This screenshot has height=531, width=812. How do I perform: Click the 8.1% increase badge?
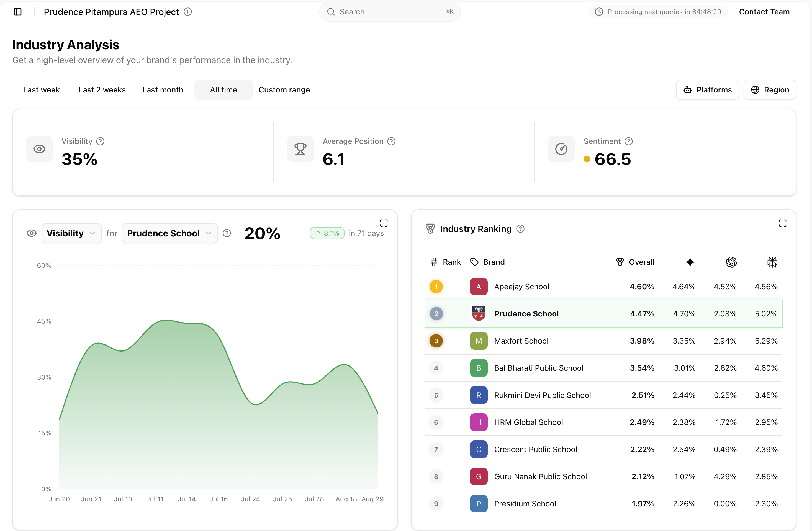(x=327, y=233)
